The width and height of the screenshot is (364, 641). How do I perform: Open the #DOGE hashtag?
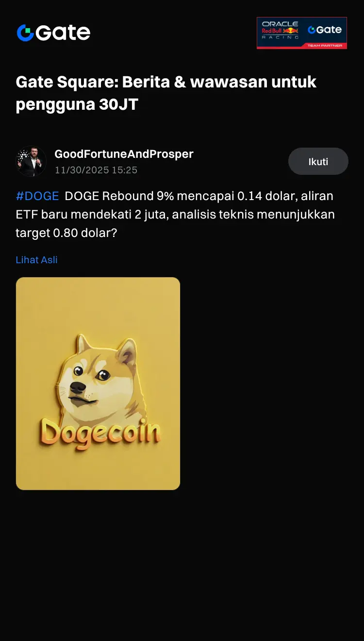pyautogui.click(x=37, y=196)
